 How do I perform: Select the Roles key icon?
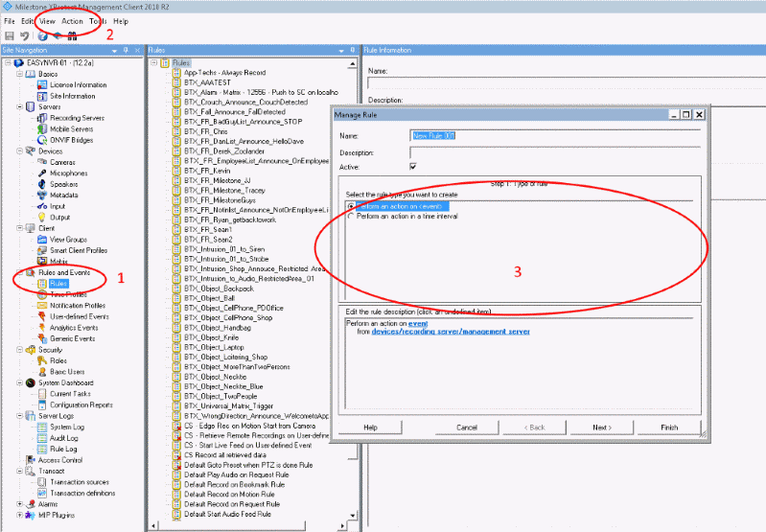42,360
